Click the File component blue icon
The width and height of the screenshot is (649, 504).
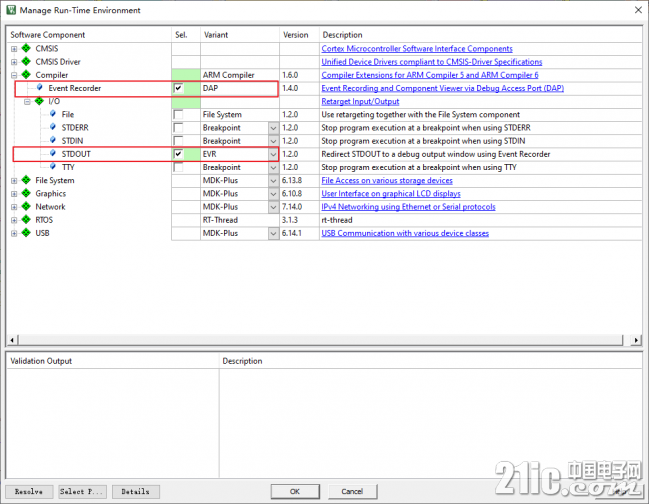(x=53, y=114)
